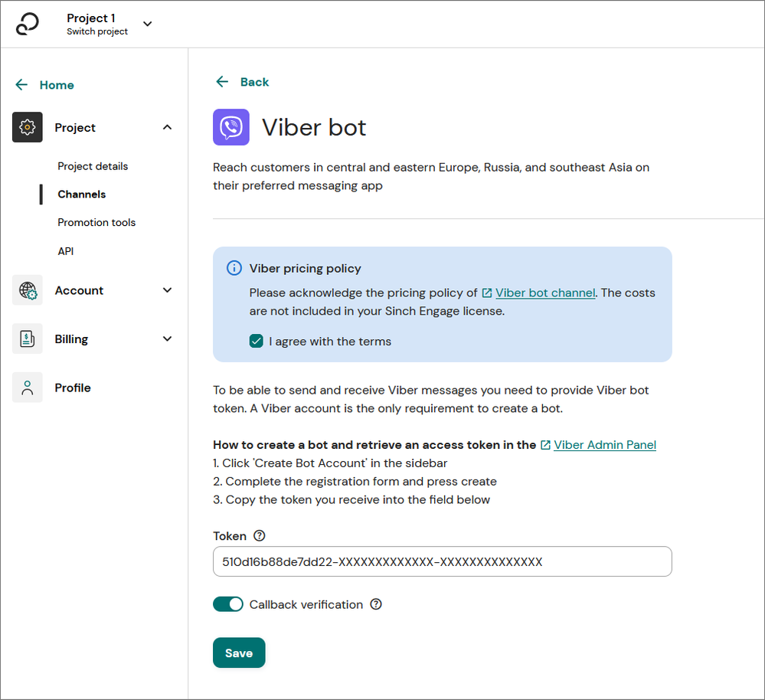This screenshot has height=700, width=765.
Task: Click the purple Viber bot logo
Action: 231,127
